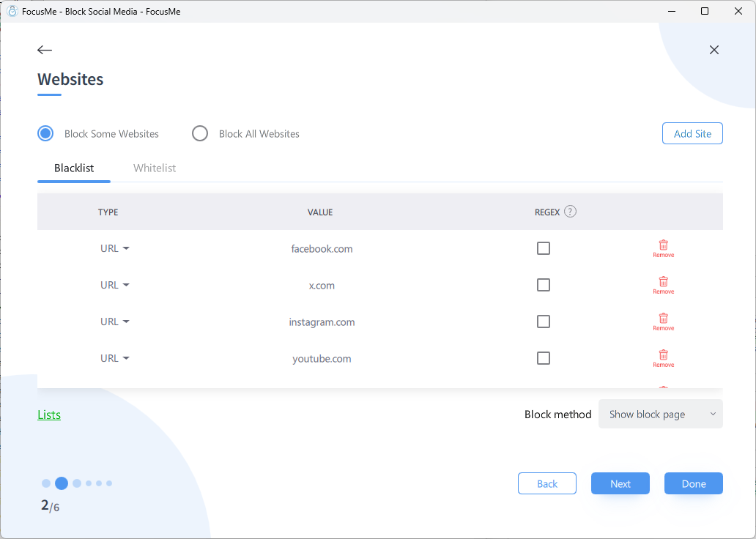Click the youtube.com value cell
Viewport: 756px width, 539px height.
tap(322, 359)
